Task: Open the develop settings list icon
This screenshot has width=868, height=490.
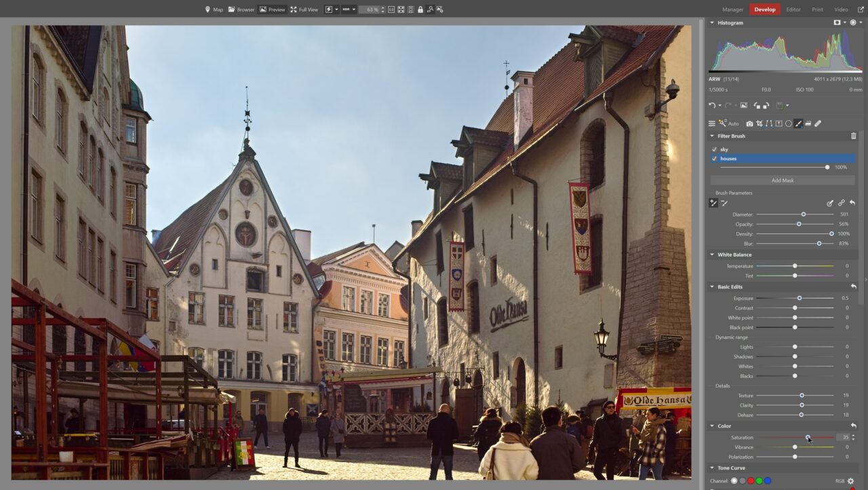Action: (x=711, y=124)
